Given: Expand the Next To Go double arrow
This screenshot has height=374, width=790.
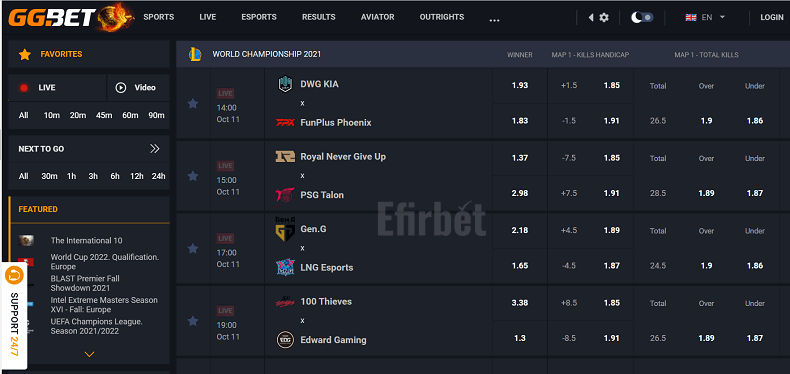Looking at the screenshot, I should (x=155, y=149).
